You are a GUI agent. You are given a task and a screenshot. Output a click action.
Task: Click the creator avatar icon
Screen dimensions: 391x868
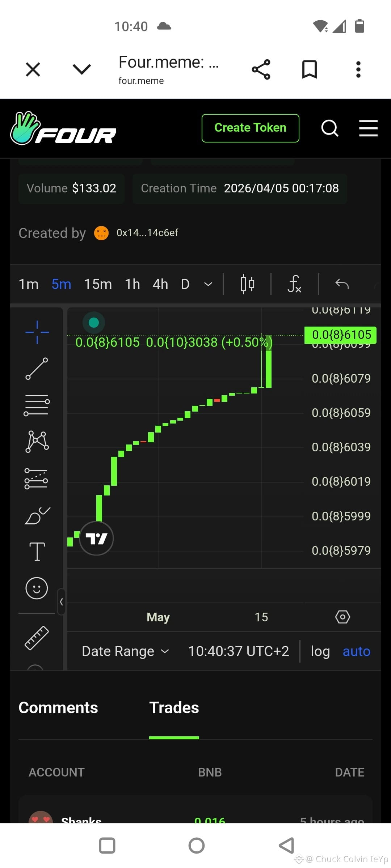tap(101, 233)
